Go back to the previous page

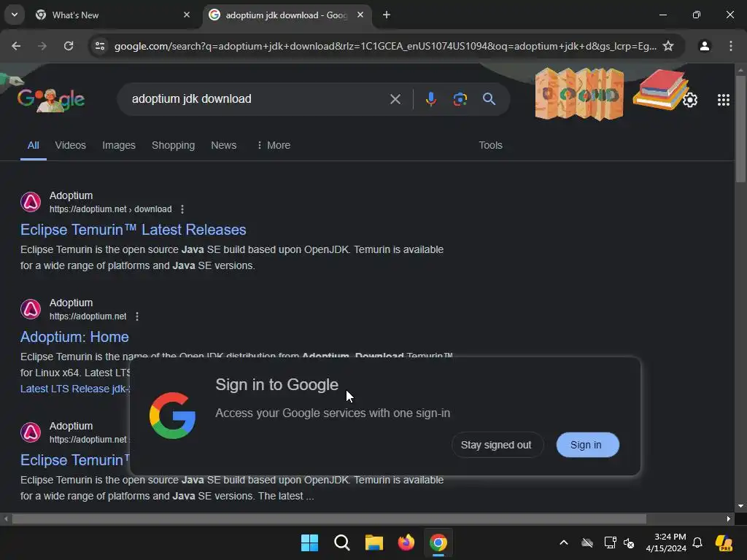(x=16, y=46)
